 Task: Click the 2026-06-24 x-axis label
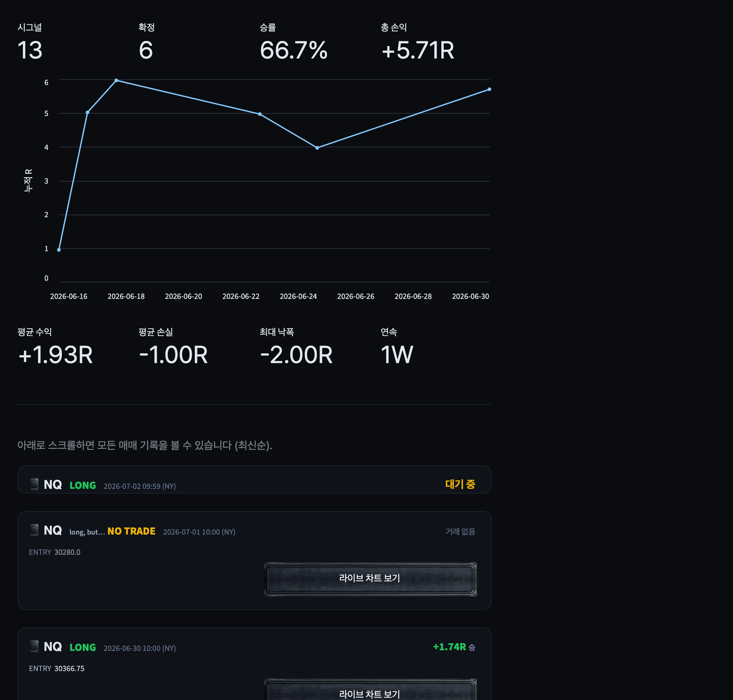298,296
